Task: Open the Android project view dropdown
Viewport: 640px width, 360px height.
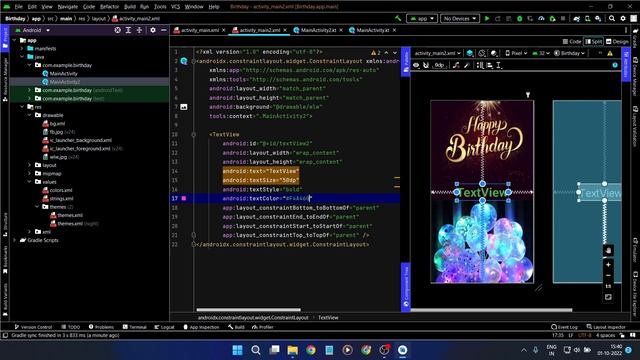Action: [x=33, y=30]
